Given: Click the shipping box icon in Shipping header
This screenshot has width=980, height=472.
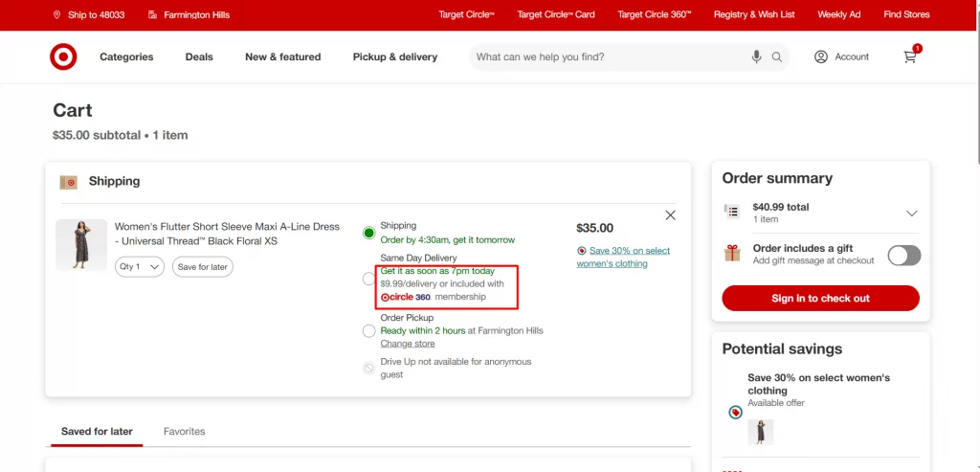Looking at the screenshot, I should click(x=69, y=182).
